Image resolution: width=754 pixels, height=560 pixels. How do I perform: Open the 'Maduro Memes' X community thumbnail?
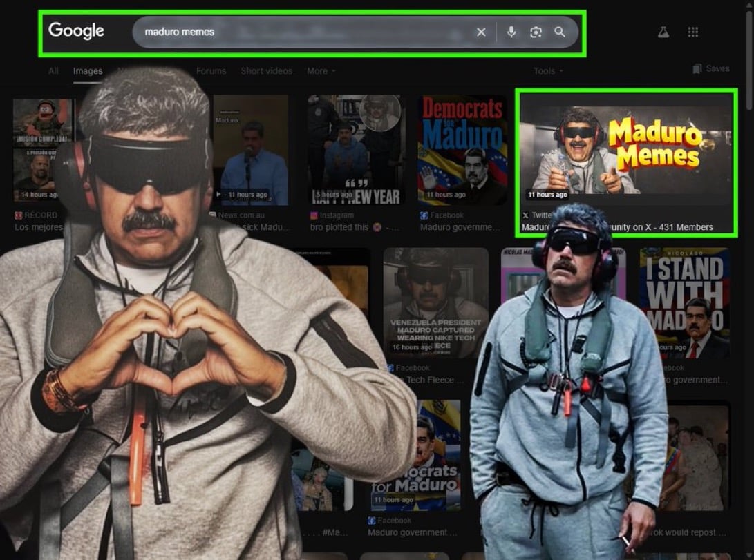pos(625,152)
